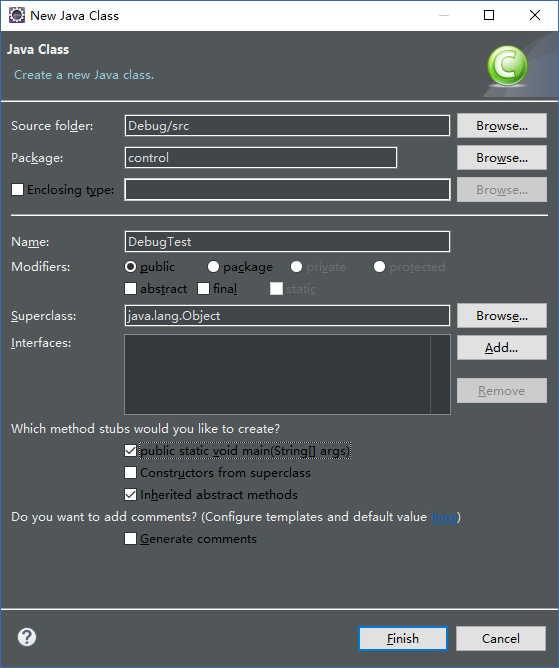Select the package modifier radio button
Image resolution: width=559 pixels, height=668 pixels.
(x=213, y=267)
